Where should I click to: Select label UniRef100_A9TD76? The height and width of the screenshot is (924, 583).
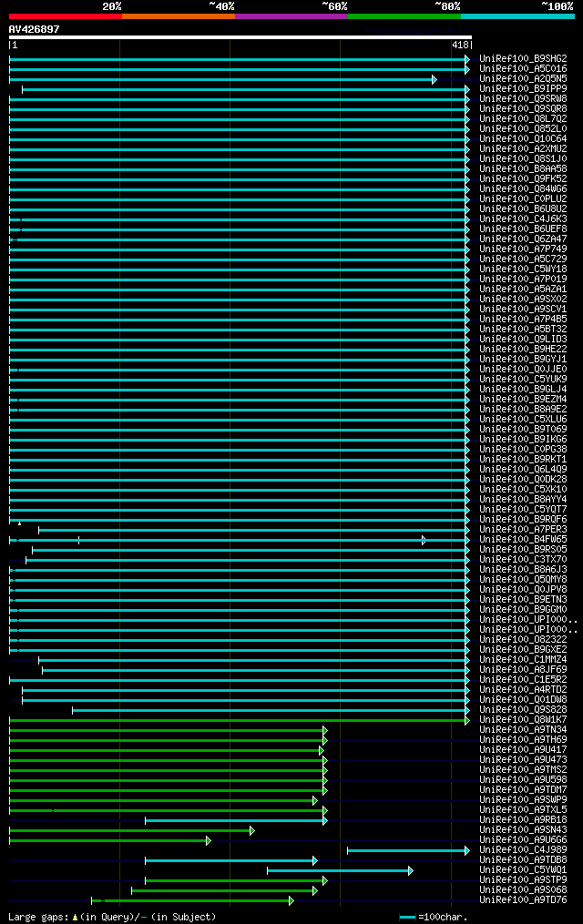[523, 900]
